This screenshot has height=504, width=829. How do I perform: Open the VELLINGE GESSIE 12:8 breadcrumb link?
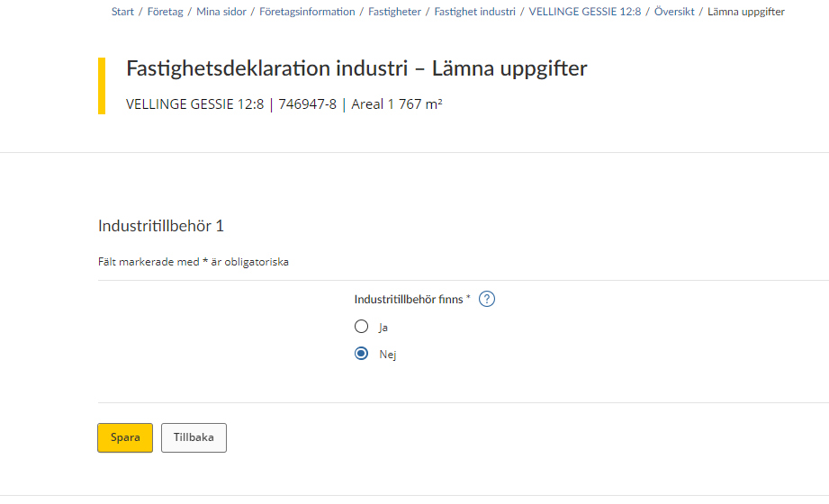click(585, 12)
